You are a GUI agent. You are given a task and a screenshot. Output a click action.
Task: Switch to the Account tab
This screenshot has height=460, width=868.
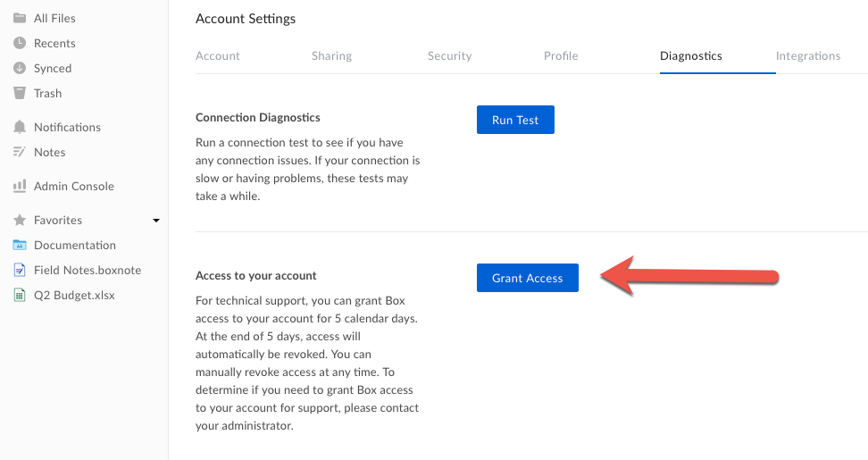pyautogui.click(x=218, y=56)
